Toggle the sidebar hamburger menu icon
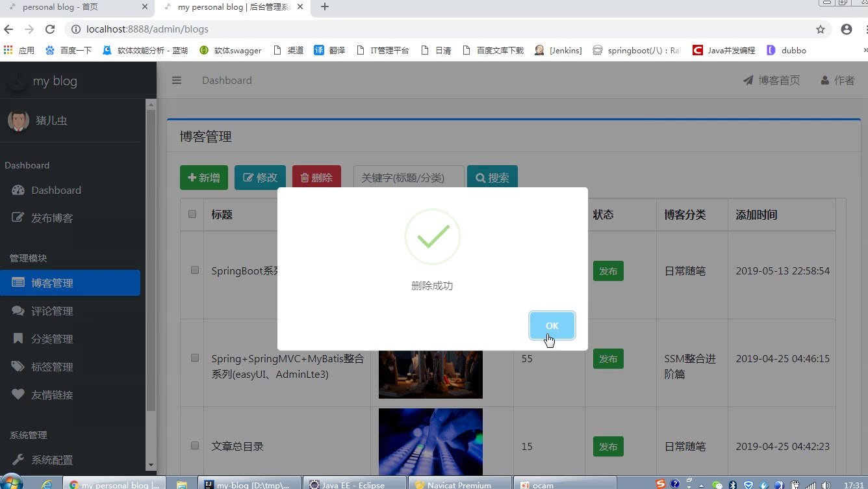The width and height of the screenshot is (868, 489). [177, 81]
